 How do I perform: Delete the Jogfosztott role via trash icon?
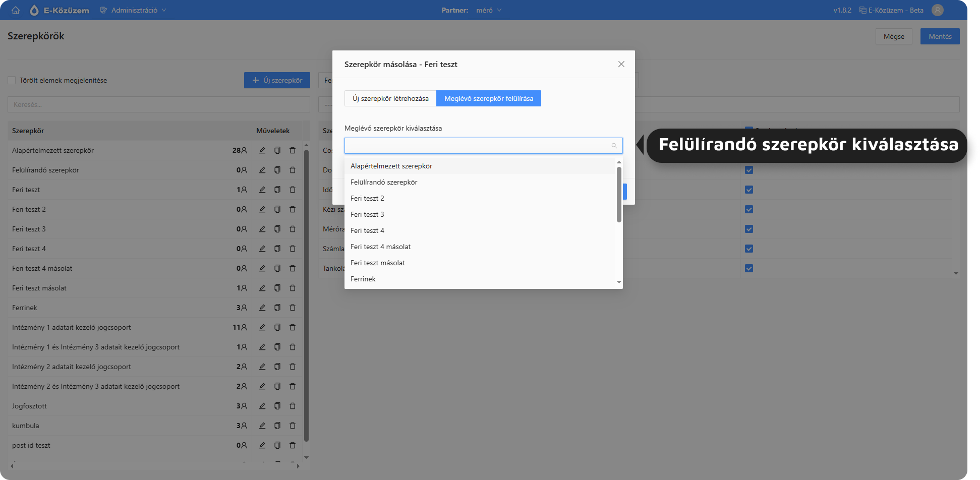(293, 406)
